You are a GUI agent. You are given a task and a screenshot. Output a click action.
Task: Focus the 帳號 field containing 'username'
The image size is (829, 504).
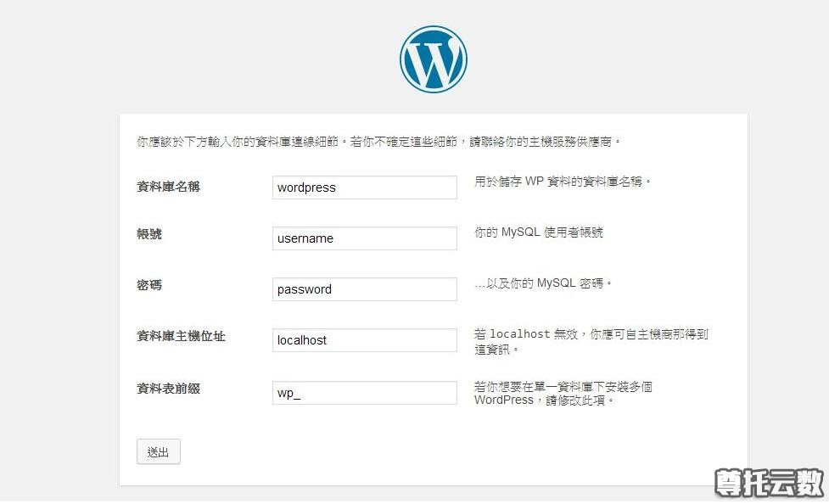pos(364,238)
